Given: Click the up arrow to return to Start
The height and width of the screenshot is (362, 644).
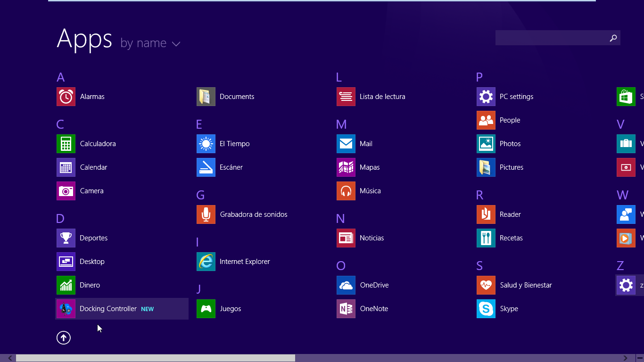Looking at the screenshot, I should click(x=64, y=337).
